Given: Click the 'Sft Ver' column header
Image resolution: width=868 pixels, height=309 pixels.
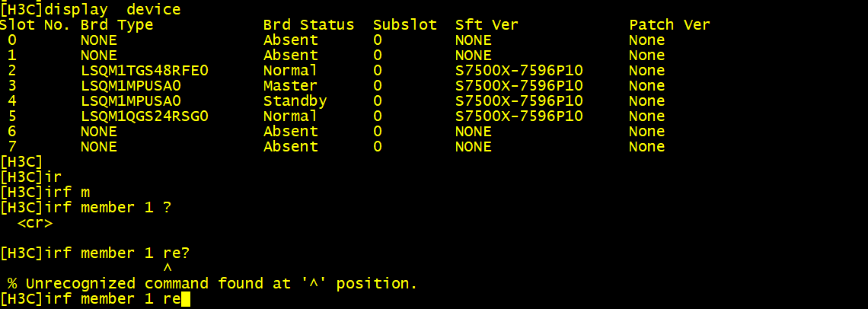Looking at the screenshot, I should click(487, 25).
